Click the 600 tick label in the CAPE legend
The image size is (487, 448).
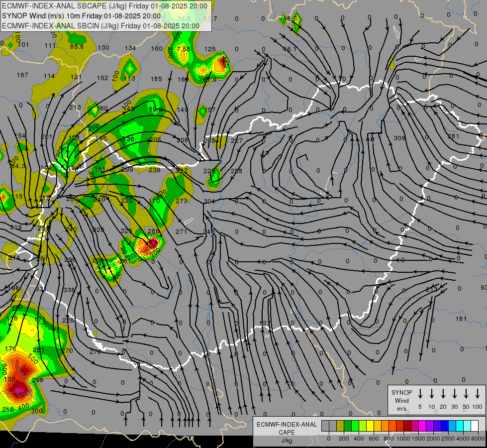coord(374,439)
